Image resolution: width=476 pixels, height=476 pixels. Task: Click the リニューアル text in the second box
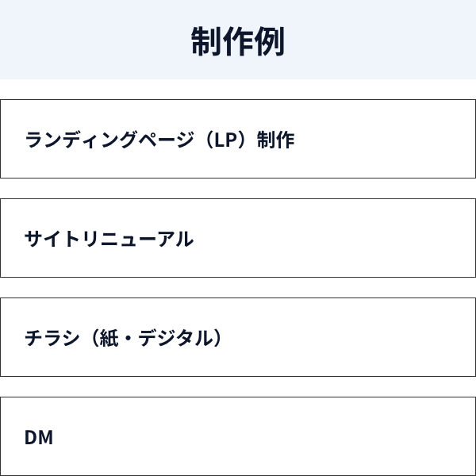click(137, 239)
